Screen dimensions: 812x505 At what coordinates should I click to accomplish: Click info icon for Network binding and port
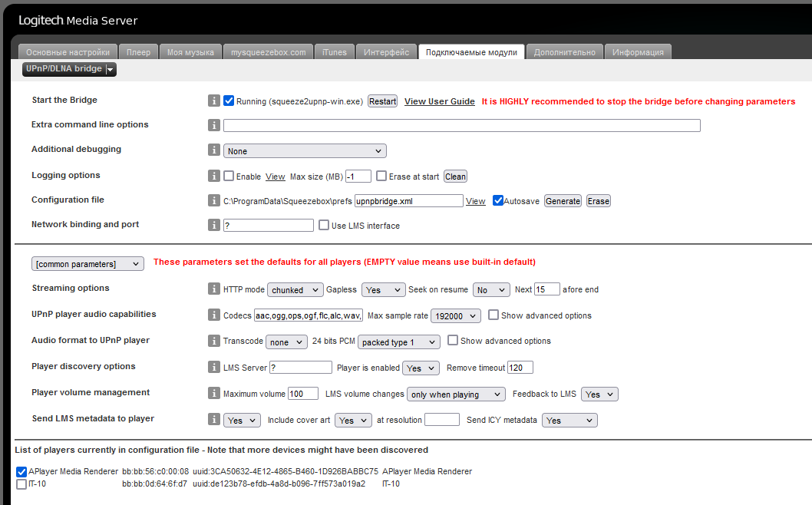(x=214, y=225)
